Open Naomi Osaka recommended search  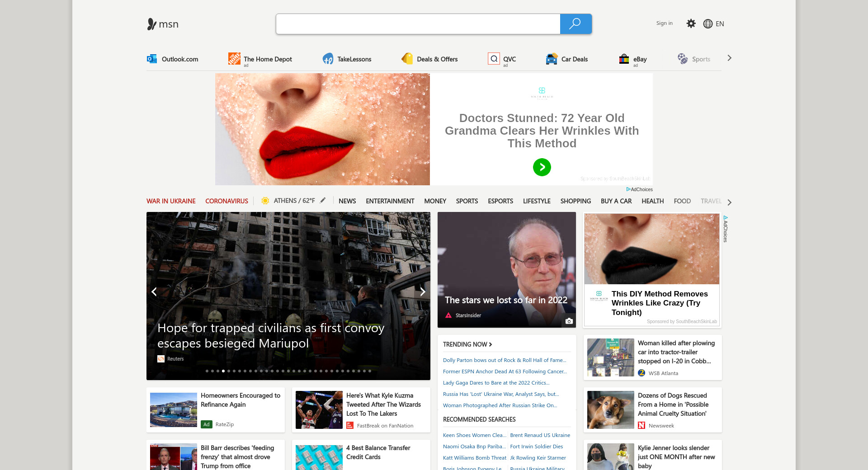click(x=474, y=446)
